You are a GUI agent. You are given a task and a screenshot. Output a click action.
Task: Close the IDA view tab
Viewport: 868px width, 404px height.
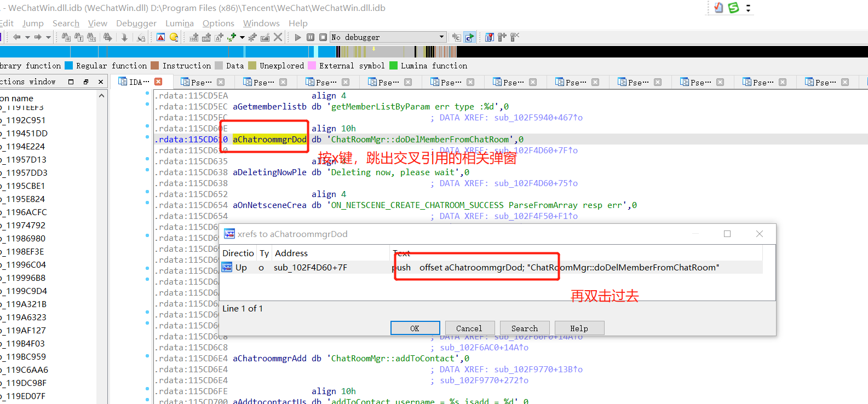click(x=158, y=82)
